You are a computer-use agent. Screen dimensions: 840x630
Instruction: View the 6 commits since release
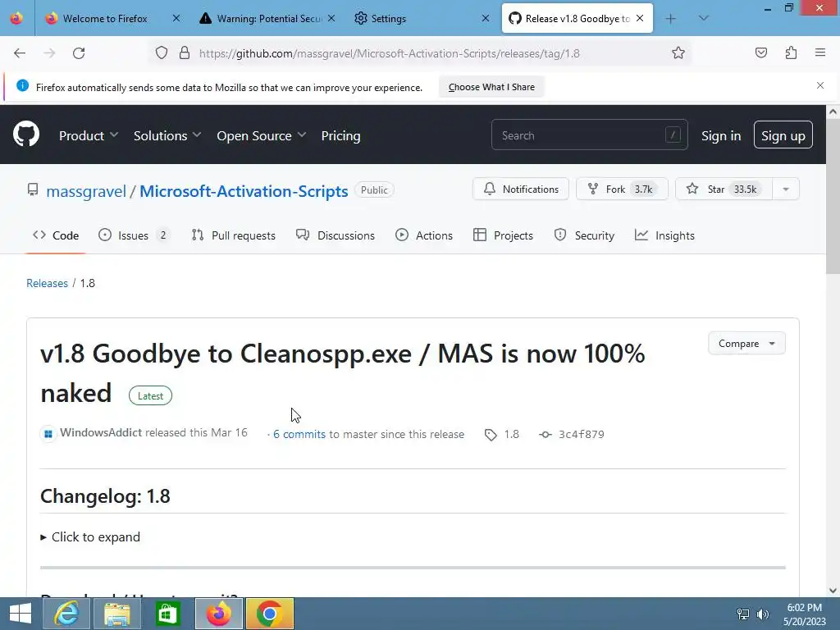[299, 435]
